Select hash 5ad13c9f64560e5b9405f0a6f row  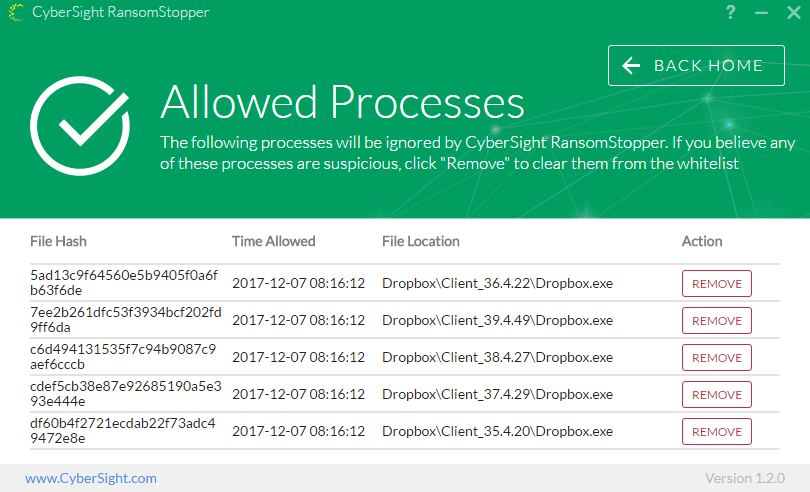point(124,283)
